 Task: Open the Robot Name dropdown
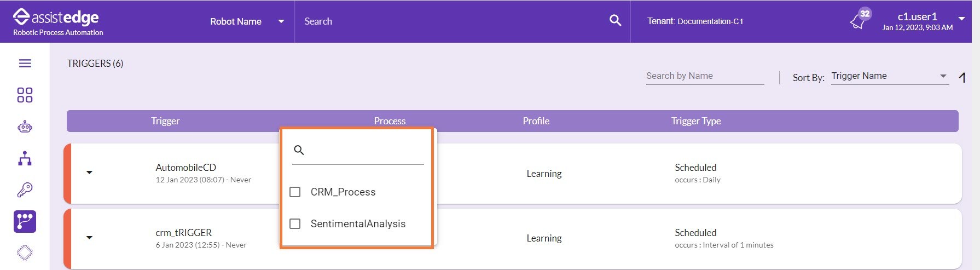[x=247, y=21]
